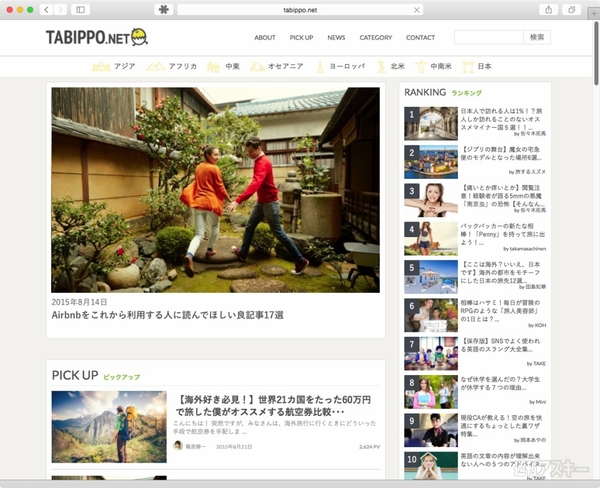Open the 日本 category link

484,66
